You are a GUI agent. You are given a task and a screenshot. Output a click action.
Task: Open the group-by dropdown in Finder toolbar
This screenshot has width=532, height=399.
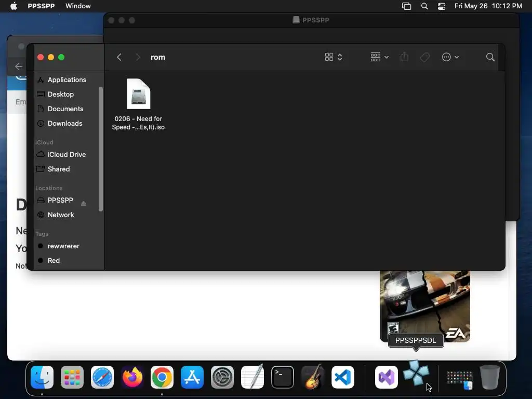[x=379, y=57]
